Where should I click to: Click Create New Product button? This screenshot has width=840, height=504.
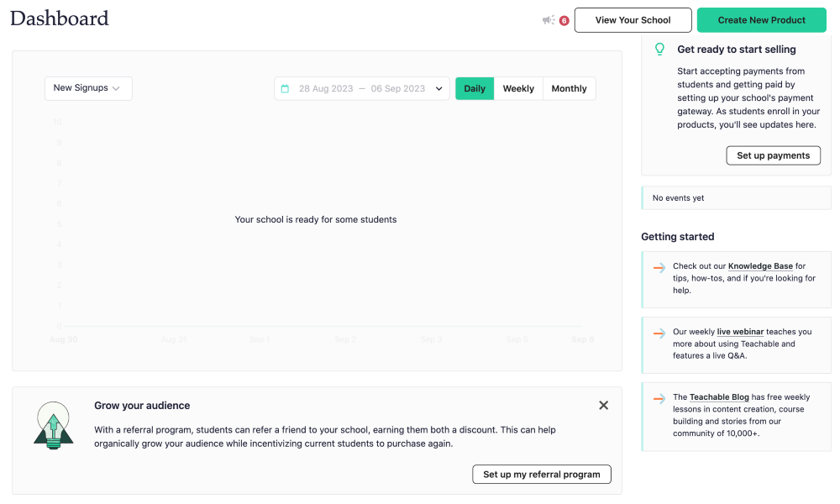coord(761,20)
